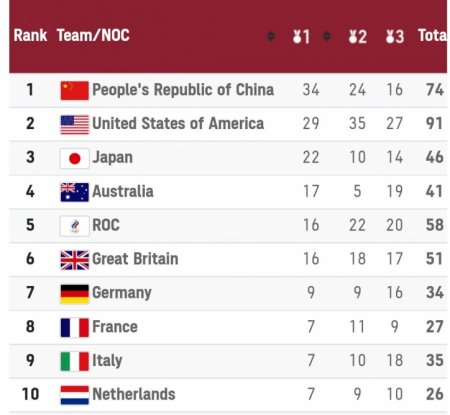Screen dimensions: 450x415
Task: Click the Total column header
Action: [x=432, y=35]
